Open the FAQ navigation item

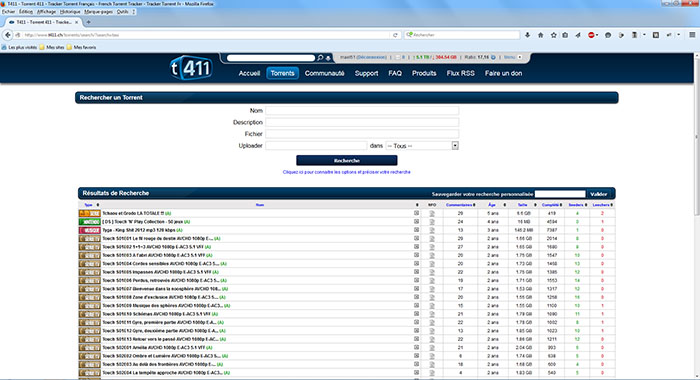tap(395, 73)
